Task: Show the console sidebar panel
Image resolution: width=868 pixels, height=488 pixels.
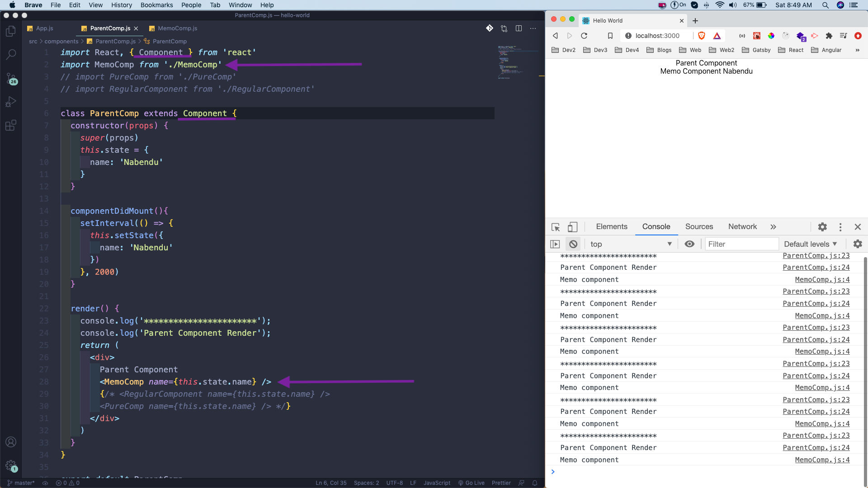Action: pos(555,244)
